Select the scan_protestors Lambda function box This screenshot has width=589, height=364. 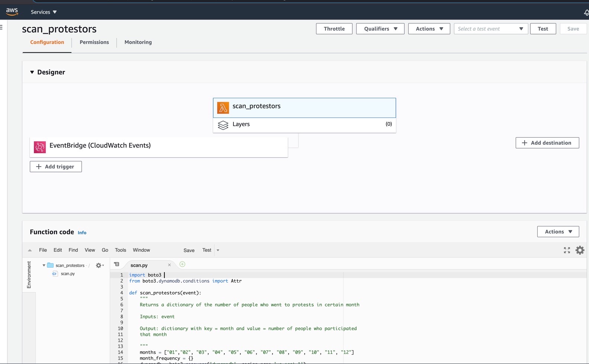(304, 108)
